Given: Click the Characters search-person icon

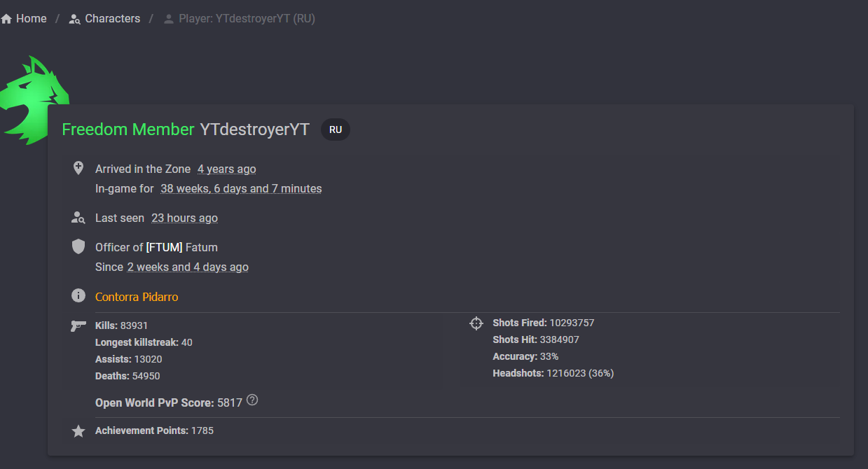Looking at the screenshot, I should click(x=75, y=19).
